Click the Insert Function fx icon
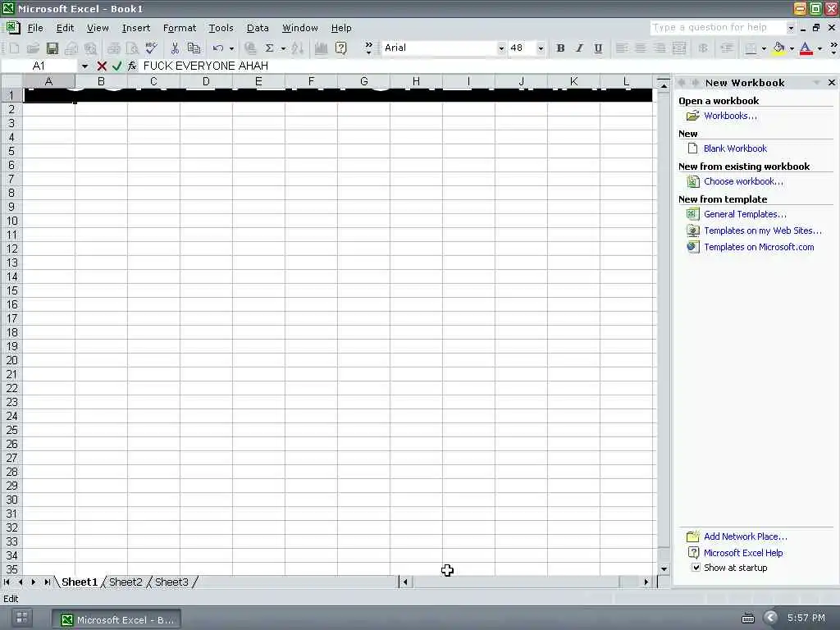This screenshot has width=840, height=630. (x=132, y=66)
